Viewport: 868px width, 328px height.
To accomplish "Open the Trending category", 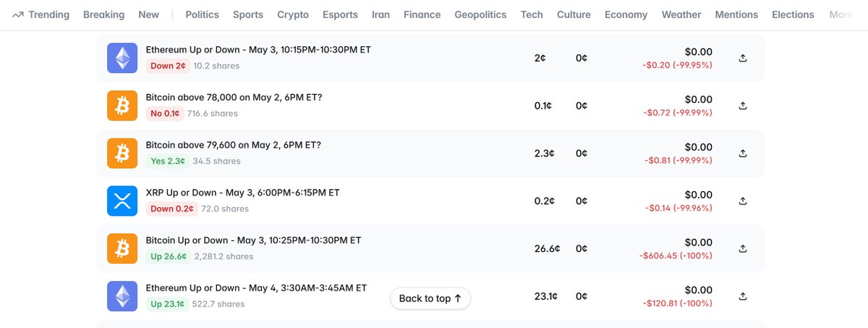I will tap(41, 14).
